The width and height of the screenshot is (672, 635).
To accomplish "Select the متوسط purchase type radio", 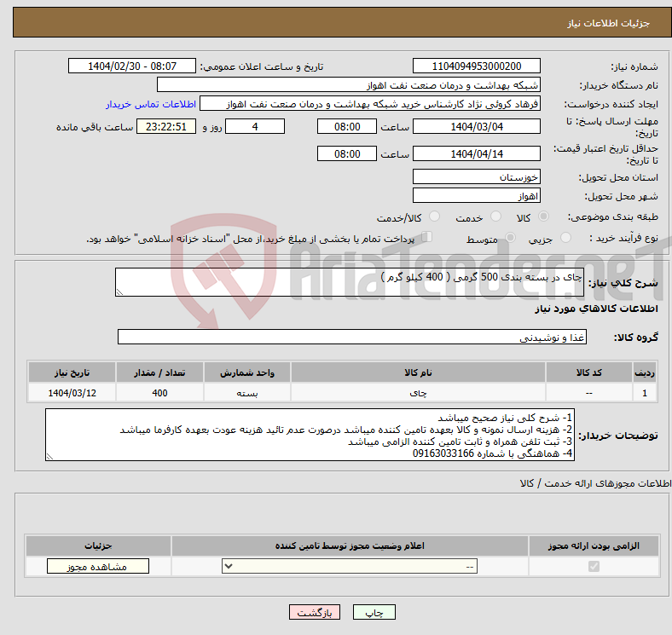I will (x=511, y=238).
